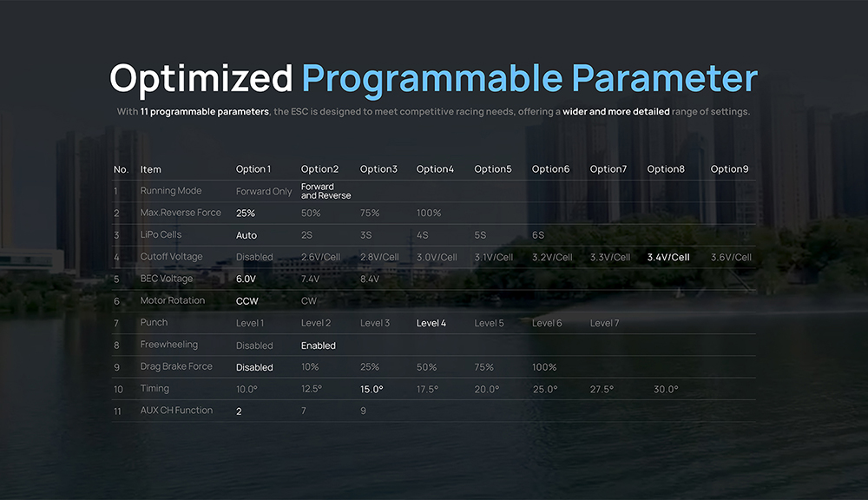Click Disabled in Freewheeling row

pyautogui.click(x=254, y=345)
